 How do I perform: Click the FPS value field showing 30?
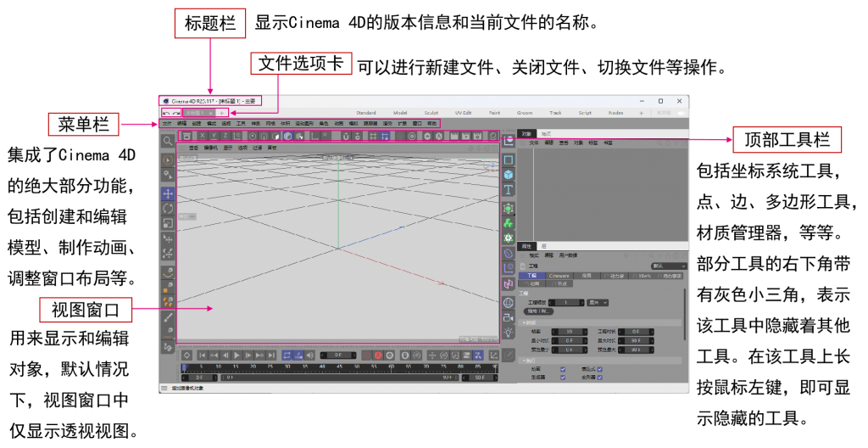point(569,332)
